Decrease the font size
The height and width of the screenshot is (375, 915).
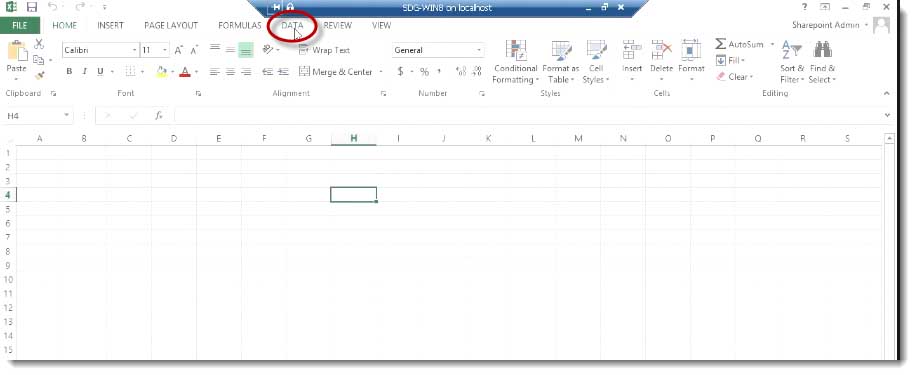[194, 50]
